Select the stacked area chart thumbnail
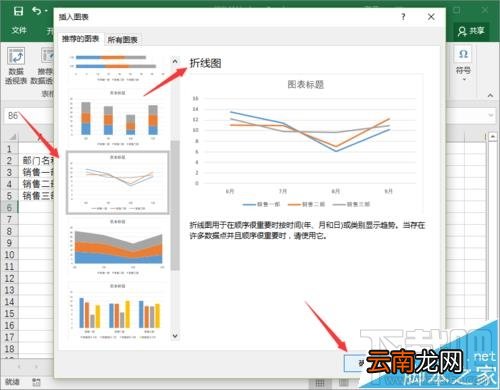This screenshot has height=390, width=500. coord(118,247)
